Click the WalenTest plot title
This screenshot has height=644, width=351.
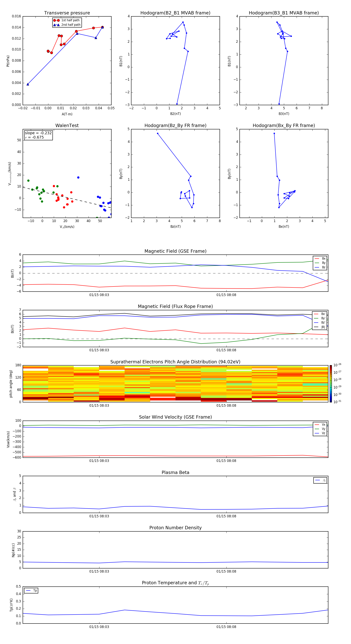point(67,125)
